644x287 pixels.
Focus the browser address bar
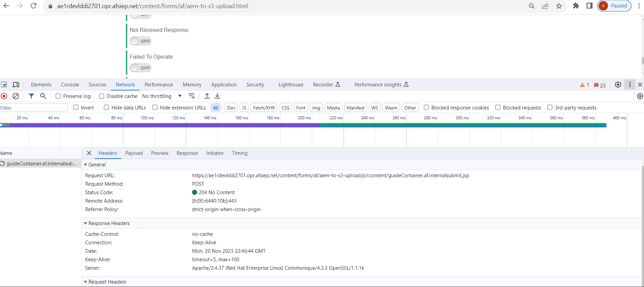pyautogui.click(x=285, y=6)
